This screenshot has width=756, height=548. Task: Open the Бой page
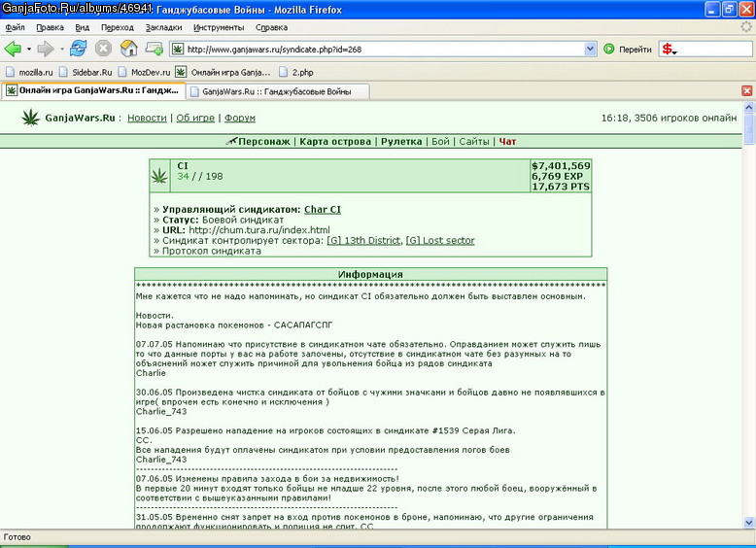[440, 142]
